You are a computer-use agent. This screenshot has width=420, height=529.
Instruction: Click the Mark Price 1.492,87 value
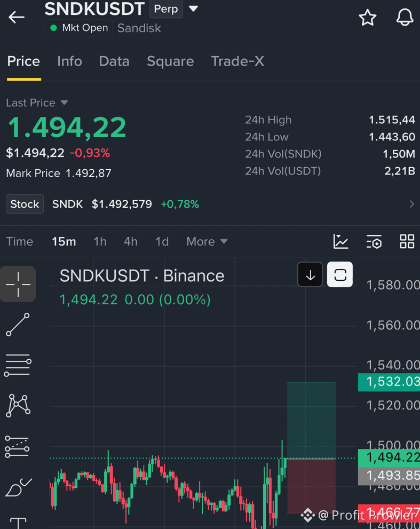(89, 173)
